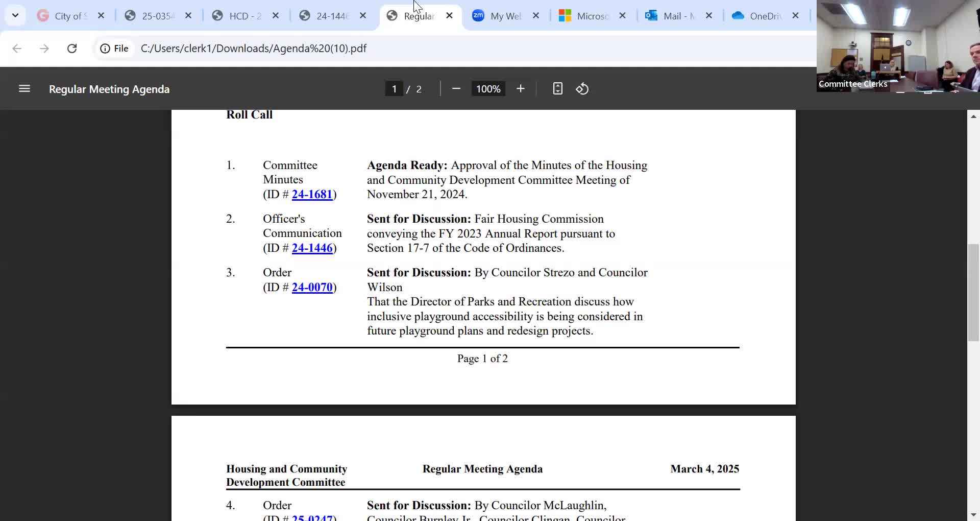This screenshot has width=980, height=521.
Task: Close the 25-0354 tab
Action: (188, 16)
